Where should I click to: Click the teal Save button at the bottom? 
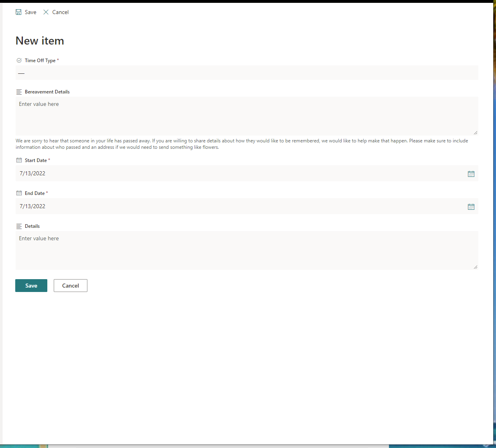point(31,286)
